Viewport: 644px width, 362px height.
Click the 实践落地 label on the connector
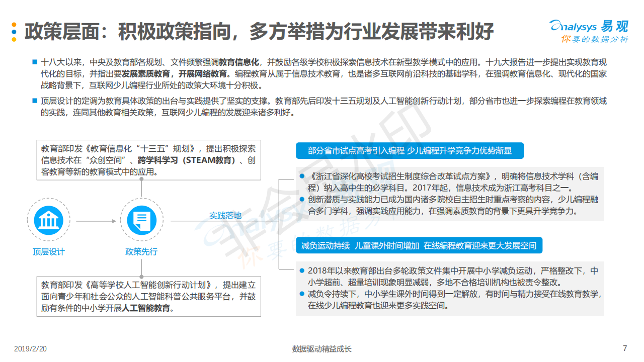point(225,215)
